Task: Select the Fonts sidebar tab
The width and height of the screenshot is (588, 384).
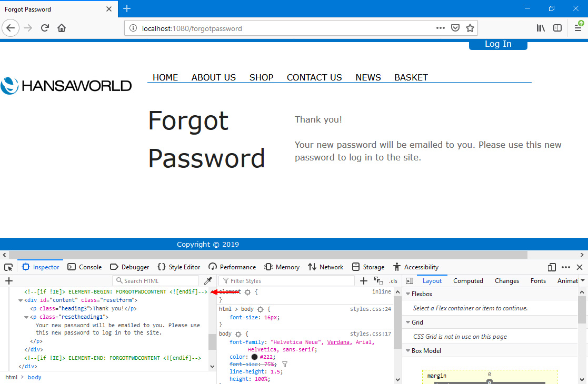Action: click(x=538, y=280)
